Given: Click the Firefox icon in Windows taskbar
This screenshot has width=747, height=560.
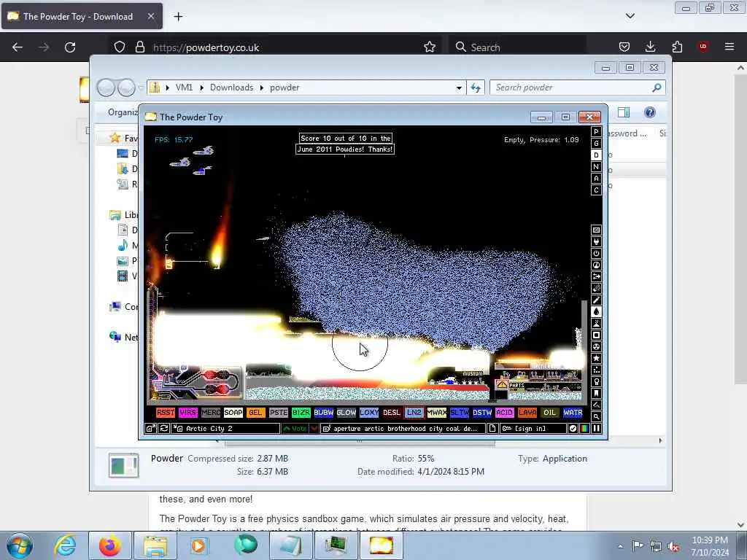Looking at the screenshot, I should [110, 545].
